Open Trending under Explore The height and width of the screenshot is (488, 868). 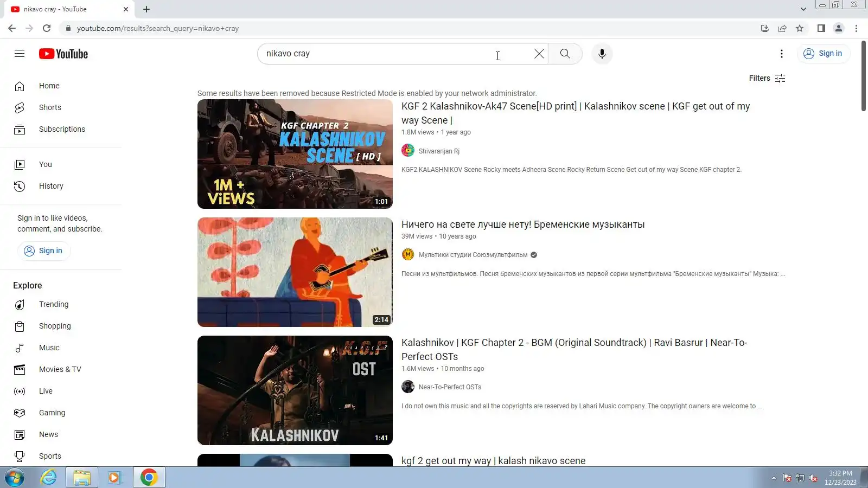click(61, 304)
